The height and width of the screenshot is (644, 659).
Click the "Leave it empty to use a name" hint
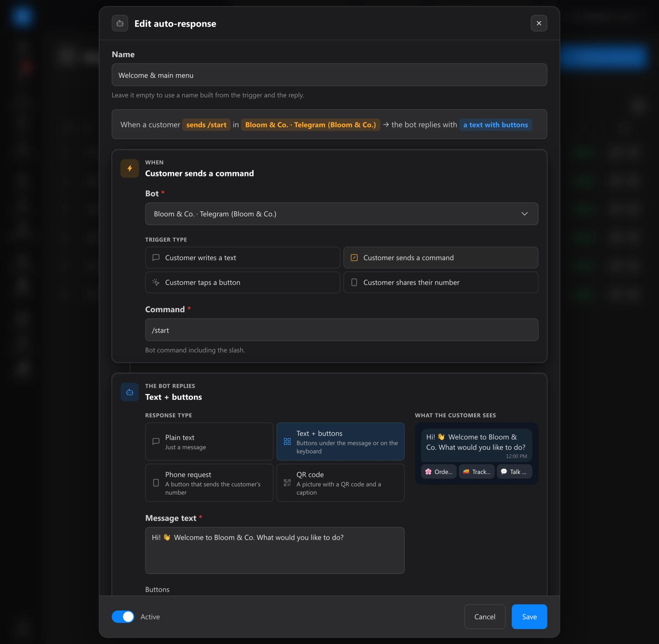[x=208, y=95]
